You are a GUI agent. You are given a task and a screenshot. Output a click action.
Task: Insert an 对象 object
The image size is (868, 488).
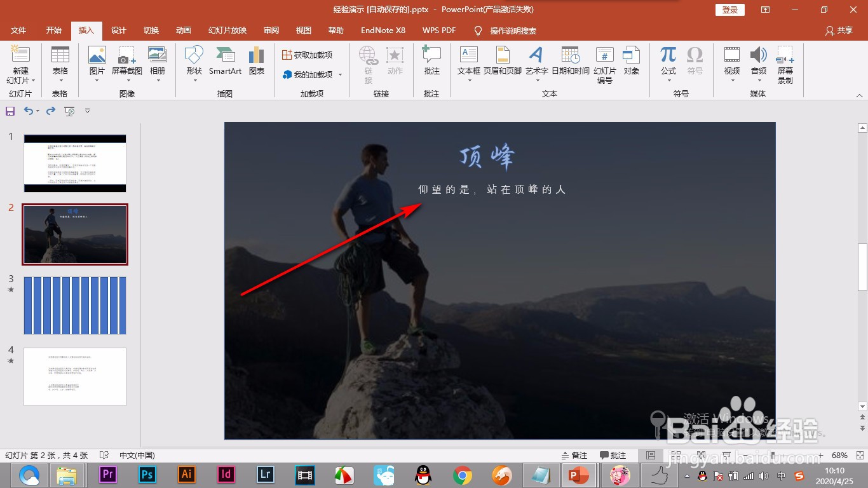(x=631, y=61)
